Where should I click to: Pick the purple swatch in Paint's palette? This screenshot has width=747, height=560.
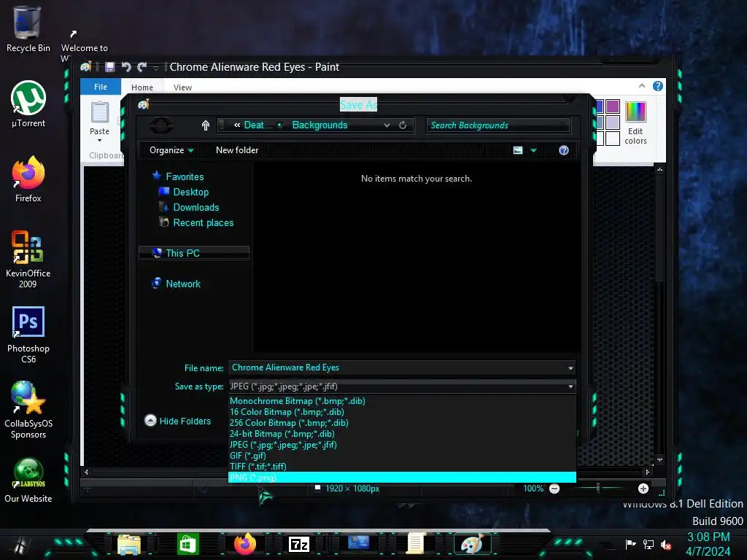613,106
